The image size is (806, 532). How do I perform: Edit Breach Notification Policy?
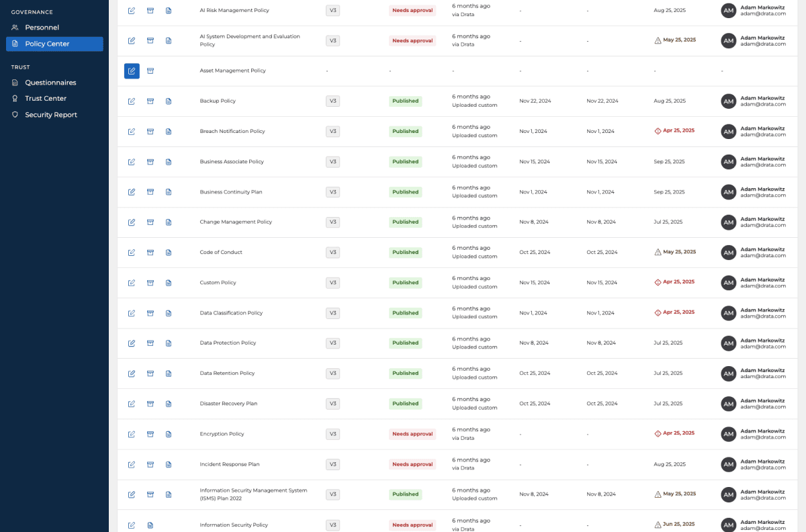[x=132, y=131]
